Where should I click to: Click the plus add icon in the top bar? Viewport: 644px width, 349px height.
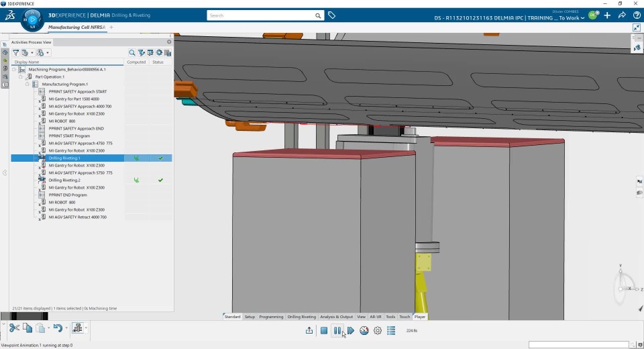607,15
